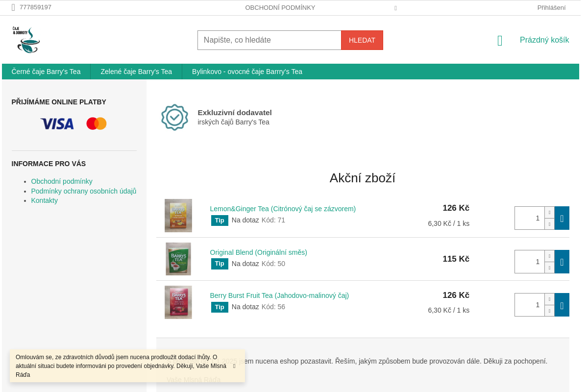This screenshot has height=392, width=588.
Task: Click Tip badge on Original Blend
Action: click(x=220, y=264)
